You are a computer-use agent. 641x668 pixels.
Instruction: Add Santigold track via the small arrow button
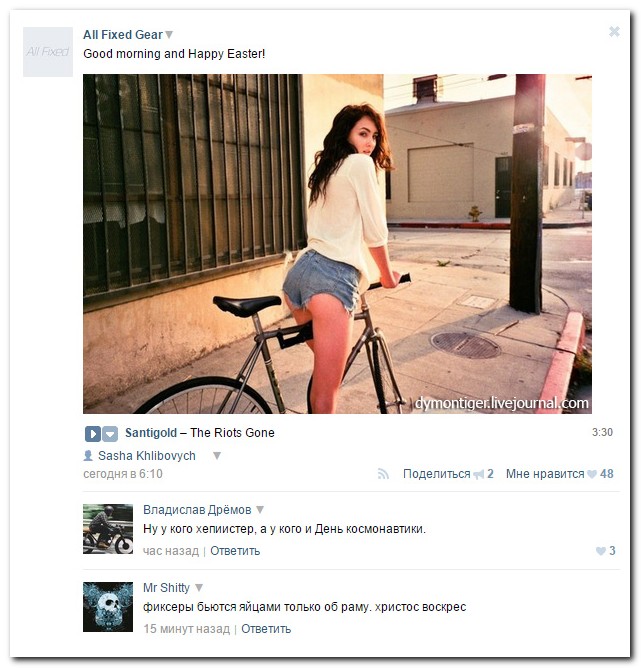[x=110, y=434]
